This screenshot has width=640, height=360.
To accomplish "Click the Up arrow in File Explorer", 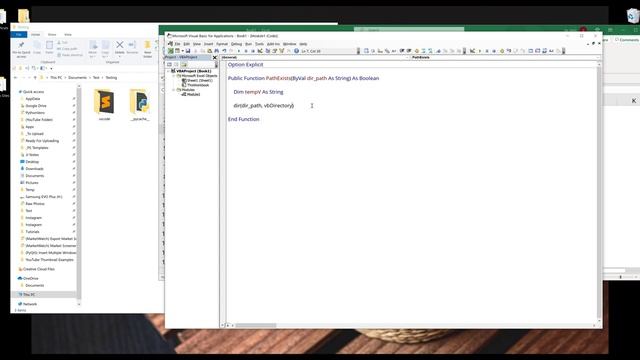I will point(35,78).
